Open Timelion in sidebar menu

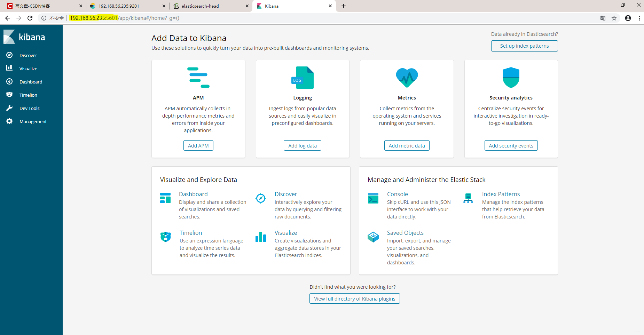[28, 95]
